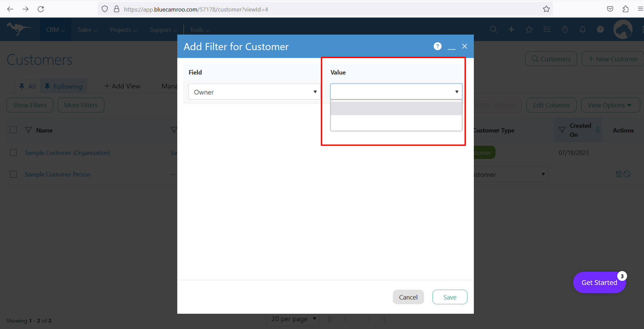Screen dimensions: 644x329
Task: Open favorites star in the app header
Action: click(x=529, y=29)
